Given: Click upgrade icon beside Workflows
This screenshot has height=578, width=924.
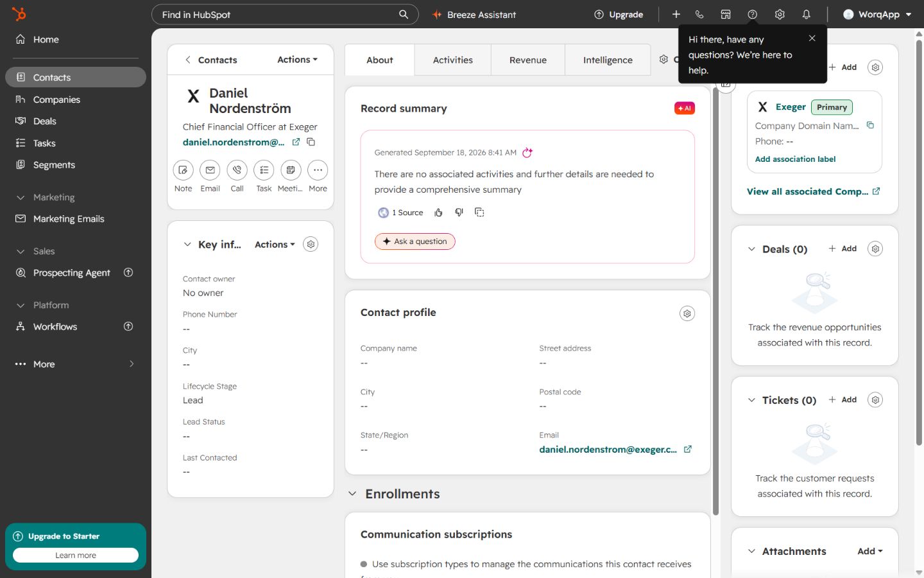Looking at the screenshot, I should pyautogui.click(x=128, y=326).
